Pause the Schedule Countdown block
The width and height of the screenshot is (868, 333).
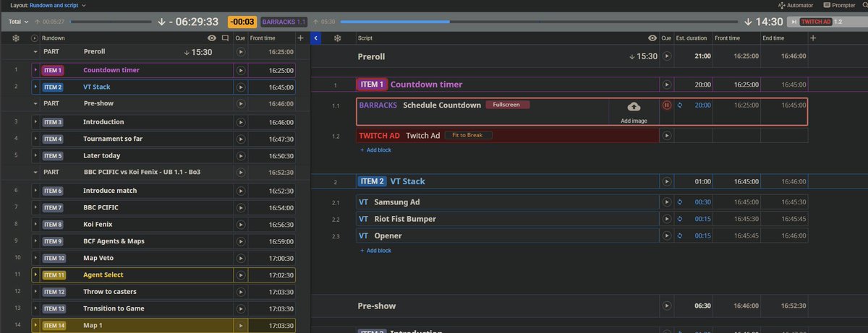668,105
